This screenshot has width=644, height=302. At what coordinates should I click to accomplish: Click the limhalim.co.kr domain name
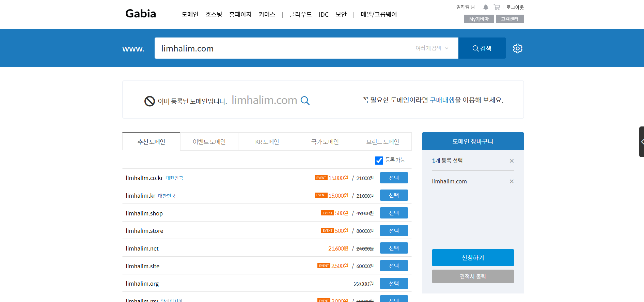[144, 178]
